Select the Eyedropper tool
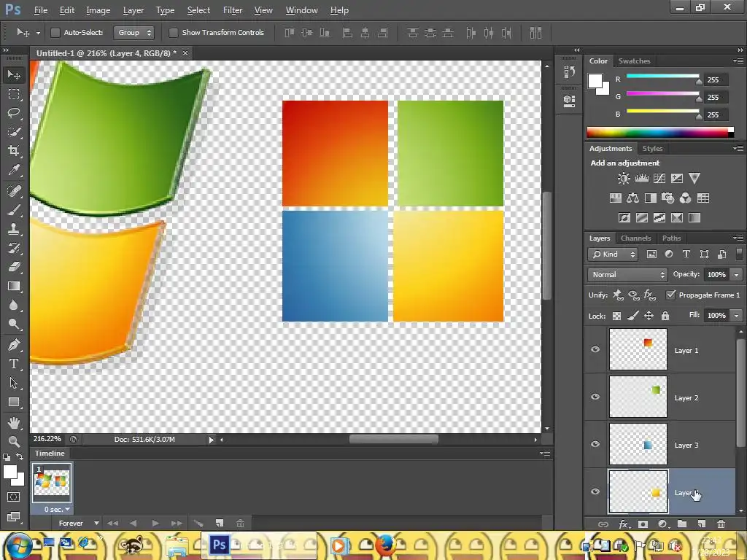The image size is (747, 560). pos(14,170)
